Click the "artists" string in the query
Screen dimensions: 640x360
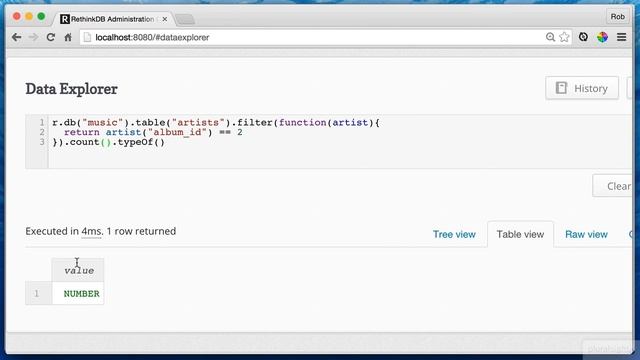point(198,122)
